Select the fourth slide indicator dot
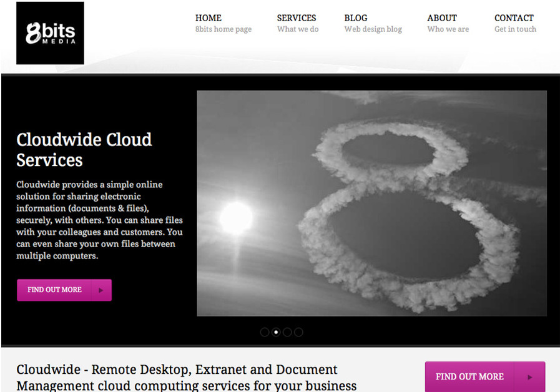Viewport: 560px width, 392px height. pos(298,332)
